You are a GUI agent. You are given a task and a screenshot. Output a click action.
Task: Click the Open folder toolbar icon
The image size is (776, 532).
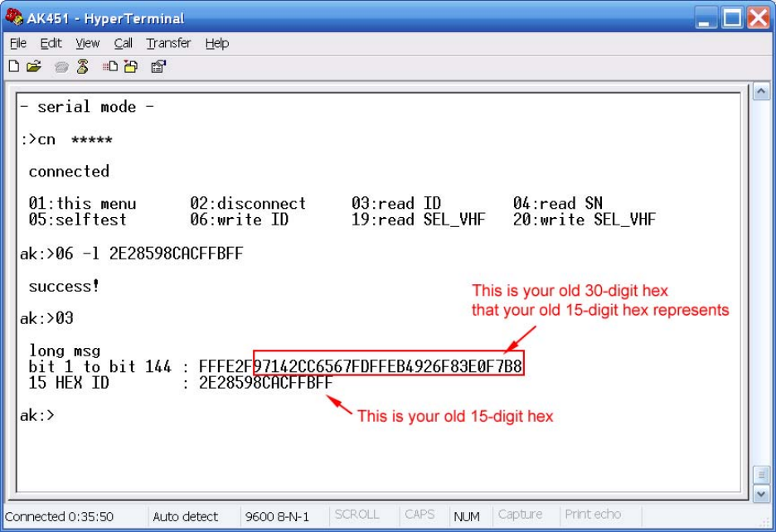click(x=34, y=66)
